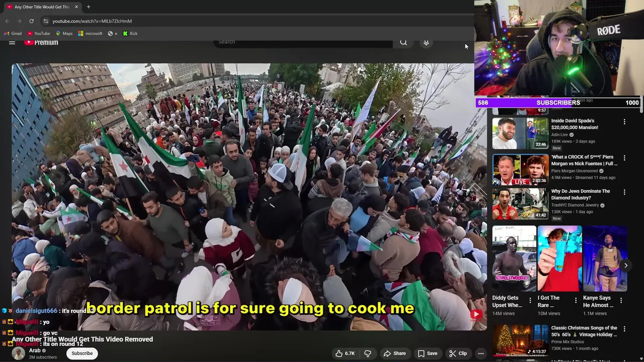Screen dimensions: 644x362
Task: Open 'Diddy Gets Upset' short
Action: click(x=514, y=258)
